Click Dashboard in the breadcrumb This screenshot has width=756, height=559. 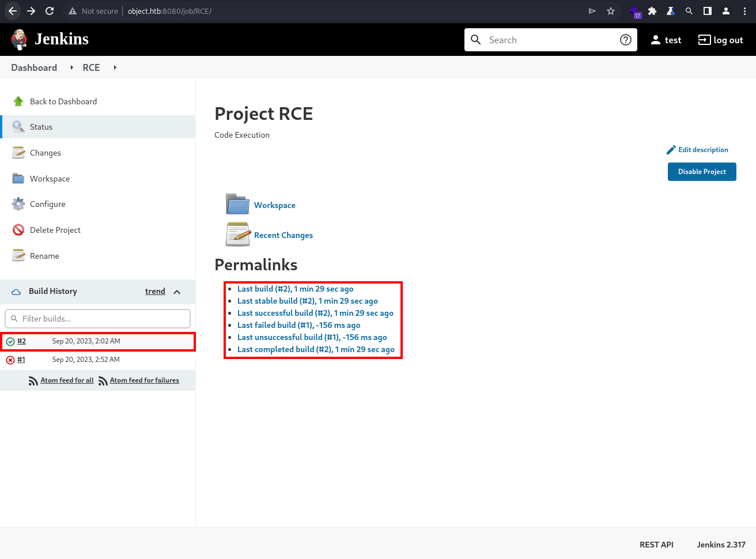tap(34, 67)
